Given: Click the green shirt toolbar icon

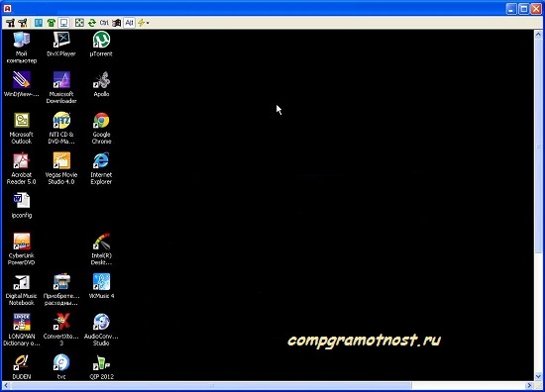Looking at the screenshot, I should pos(52,23).
